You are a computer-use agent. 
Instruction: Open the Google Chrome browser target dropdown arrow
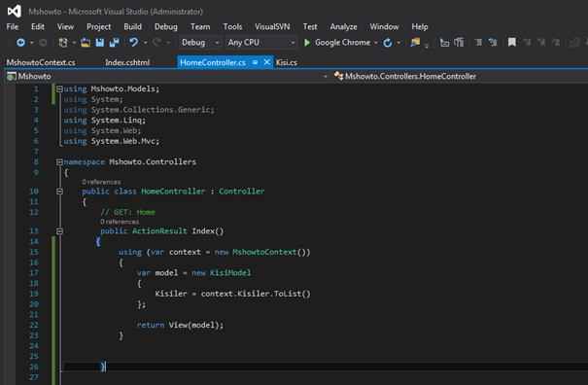[x=376, y=43]
